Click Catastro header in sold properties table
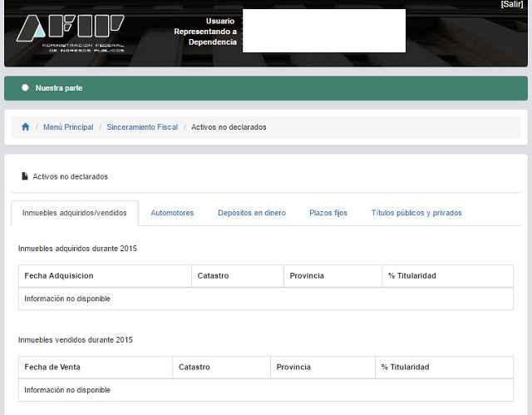Screen dimensions: 532x415 194,368
